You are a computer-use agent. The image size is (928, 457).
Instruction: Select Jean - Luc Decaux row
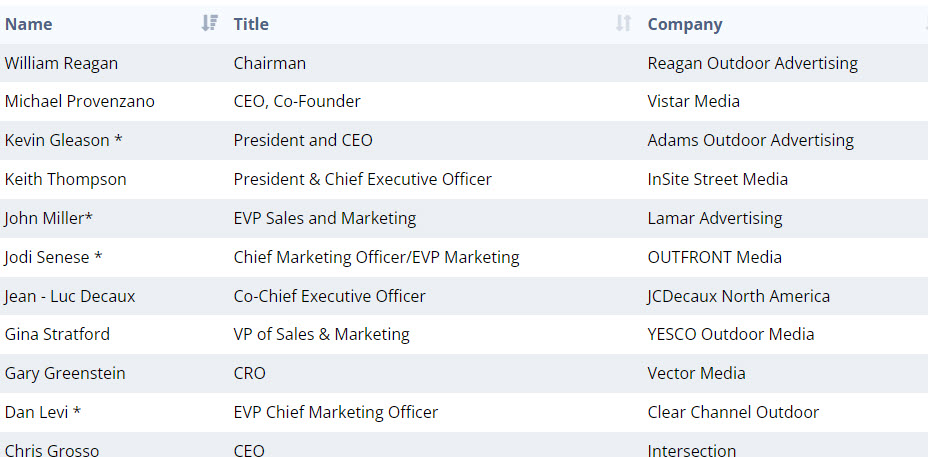(70, 296)
